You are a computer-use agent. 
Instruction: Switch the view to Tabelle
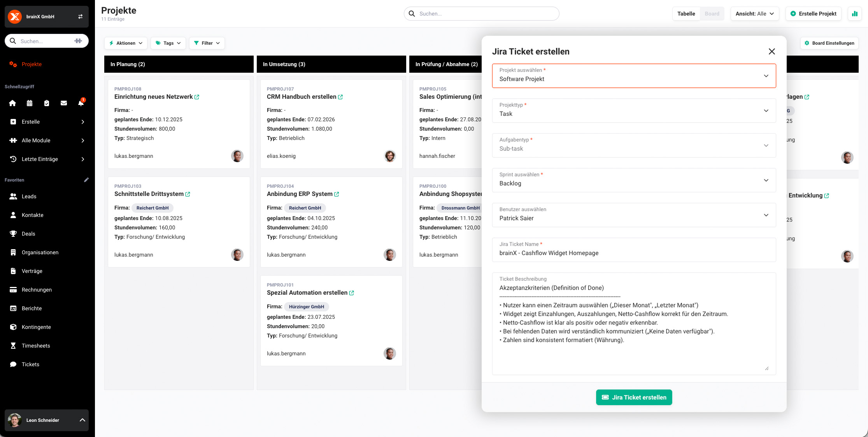(686, 14)
